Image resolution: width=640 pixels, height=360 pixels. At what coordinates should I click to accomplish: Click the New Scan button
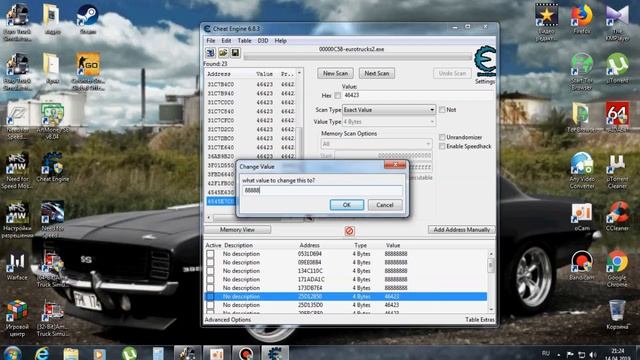[x=336, y=73]
